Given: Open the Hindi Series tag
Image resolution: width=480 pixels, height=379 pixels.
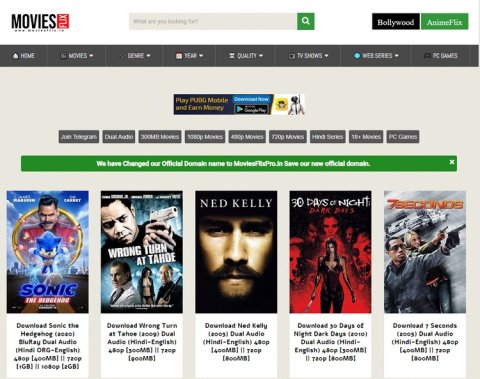Looking at the screenshot, I should (x=328, y=137).
